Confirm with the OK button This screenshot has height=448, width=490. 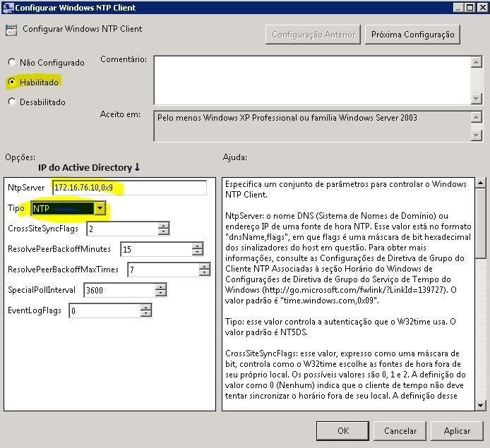point(343,431)
